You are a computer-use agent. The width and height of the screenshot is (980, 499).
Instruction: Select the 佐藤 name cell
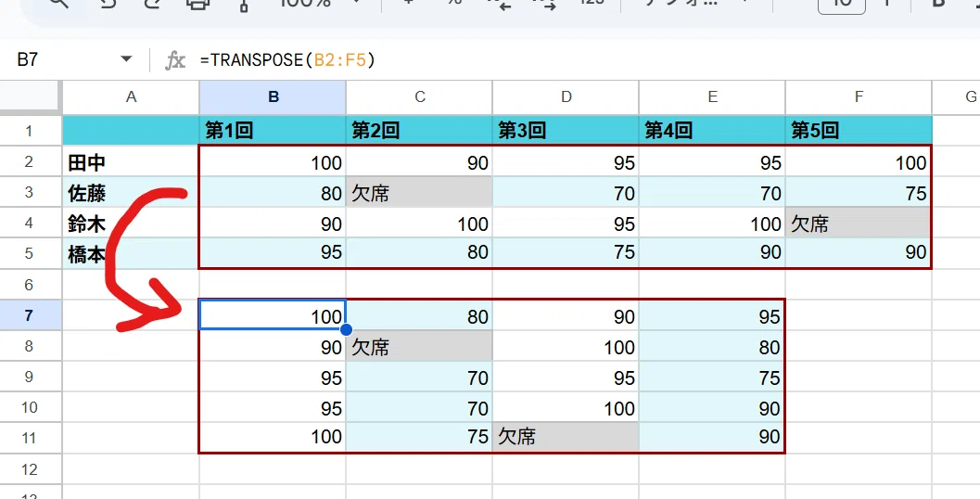point(131,192)
